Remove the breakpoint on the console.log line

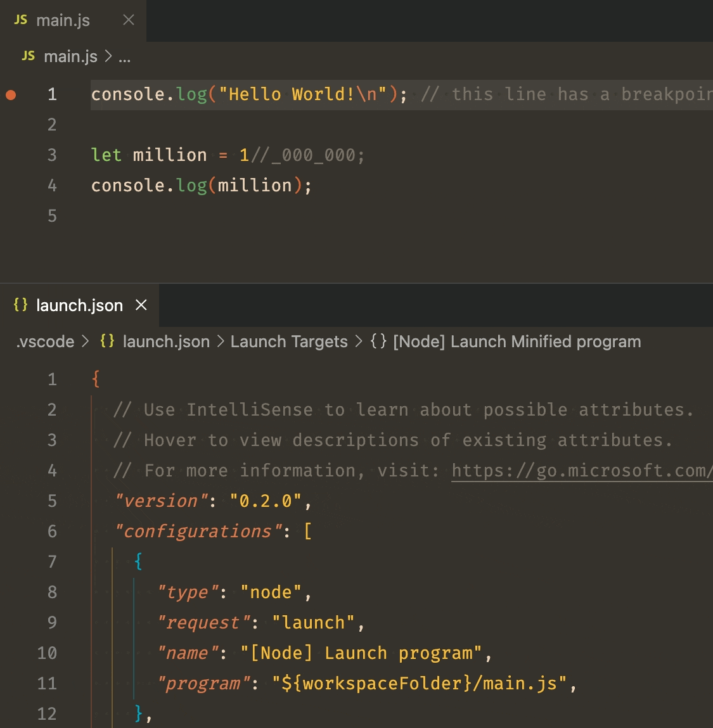coord(10,94)
